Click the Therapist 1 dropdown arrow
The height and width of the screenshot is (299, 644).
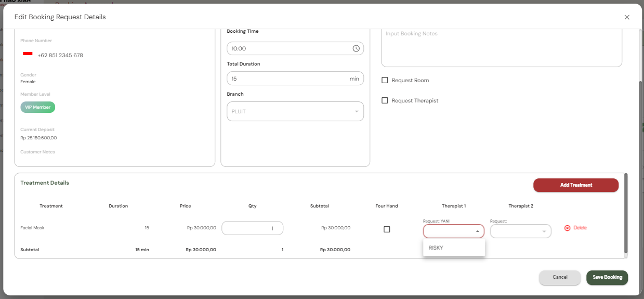coord(477,231)
